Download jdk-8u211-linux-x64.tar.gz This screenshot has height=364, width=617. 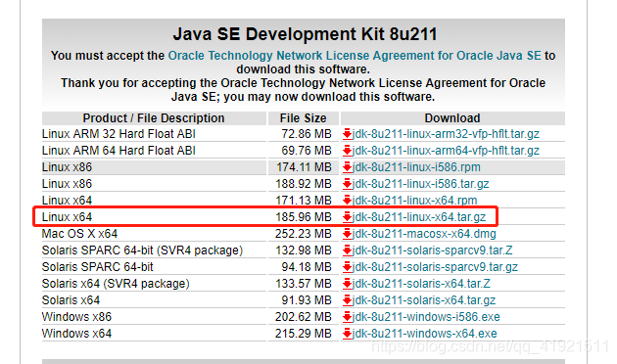tap(419, 217)
